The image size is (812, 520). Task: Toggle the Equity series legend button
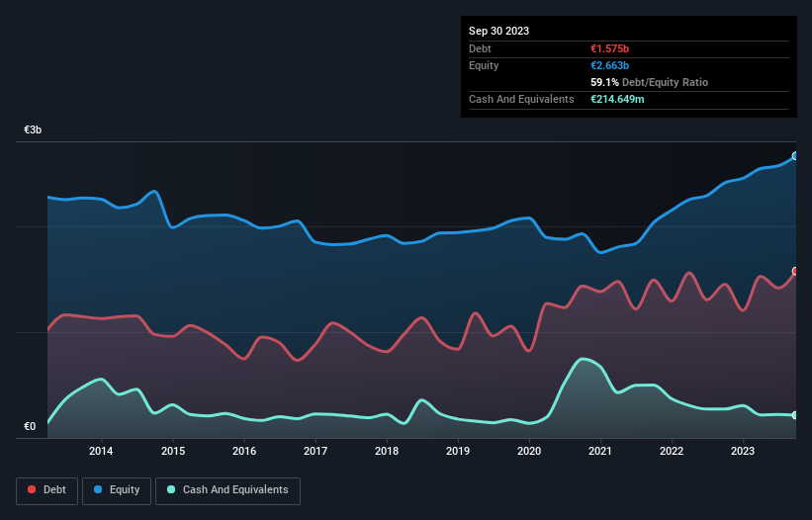117,490
